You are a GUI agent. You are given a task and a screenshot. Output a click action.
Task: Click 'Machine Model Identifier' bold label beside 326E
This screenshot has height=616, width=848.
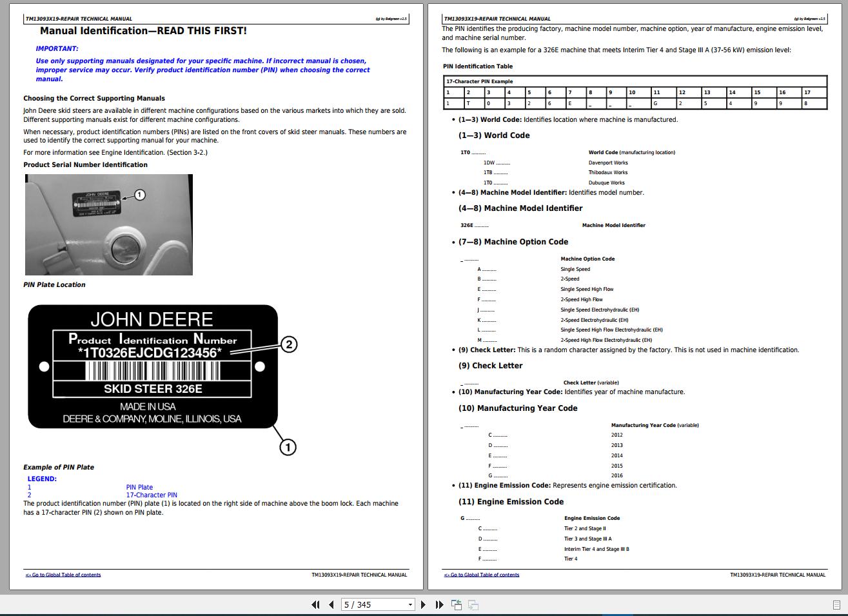pyautogui.click(x=613, y=225)
